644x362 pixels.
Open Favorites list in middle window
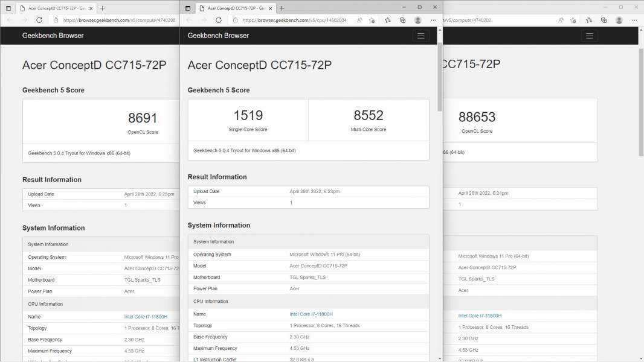click(x=388, y=20)
